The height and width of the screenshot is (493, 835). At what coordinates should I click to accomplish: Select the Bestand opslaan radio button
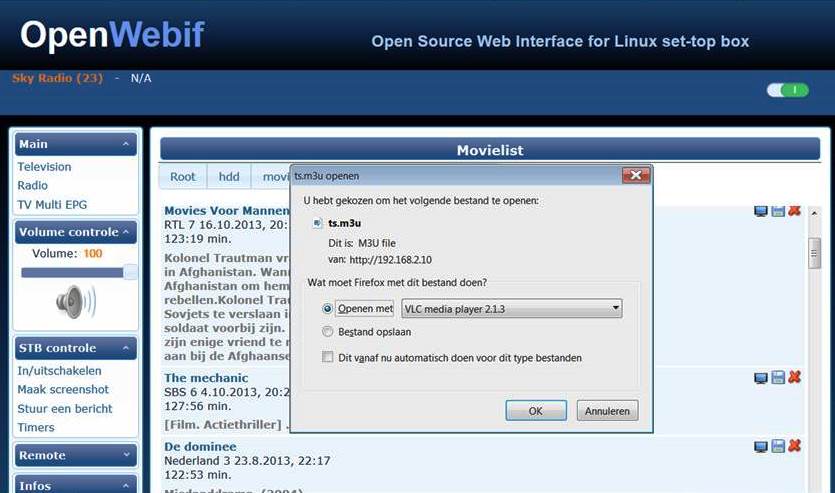[328, 331]
